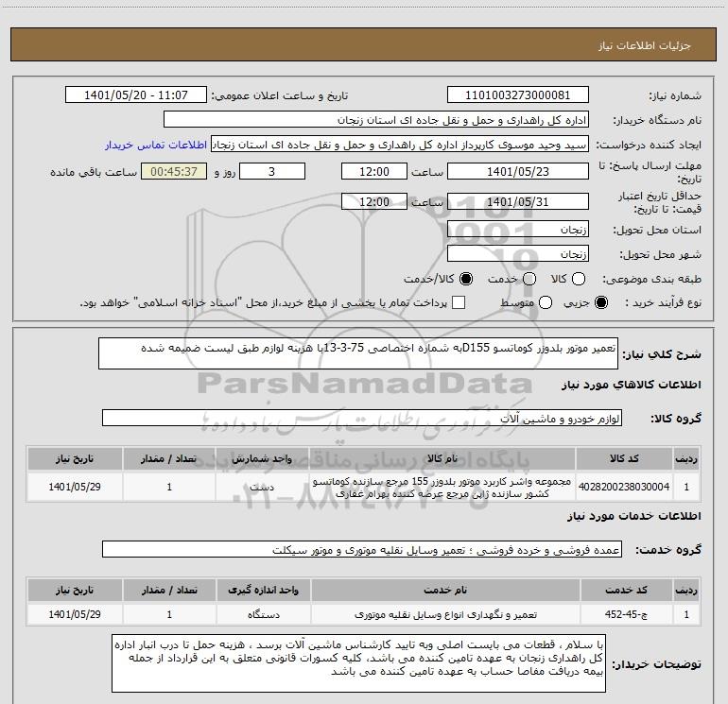Viewport: 728px width, 704px height.
Task: Click the announcement date field 1401/05/20 - 11:07
Action: 136,95
